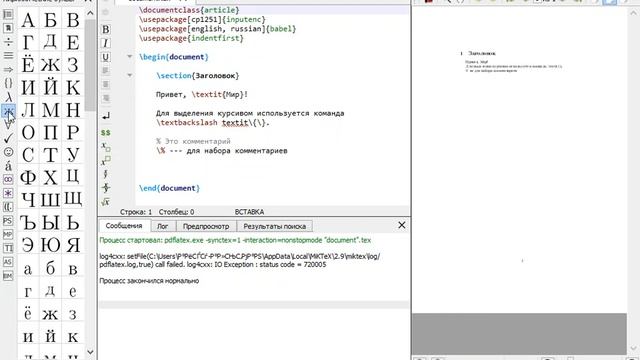The width and height of the screenshot is (640, 360).
Task: Open the Structure panel icon in sidebar
Action: 8,15
